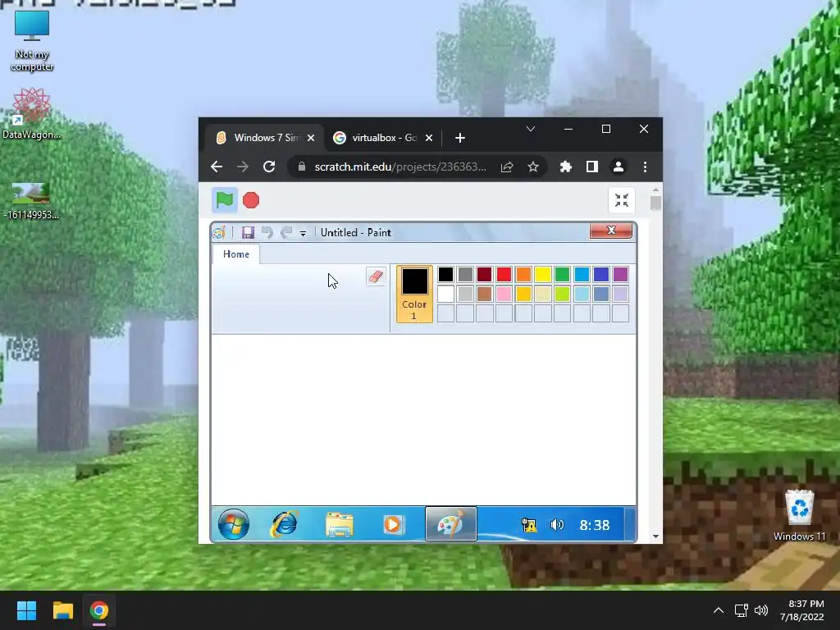This screenshot has height=630, width=840.
Task: Open Windows Explorer folder in simulated taskbar
Action: (x=339, y=524)
